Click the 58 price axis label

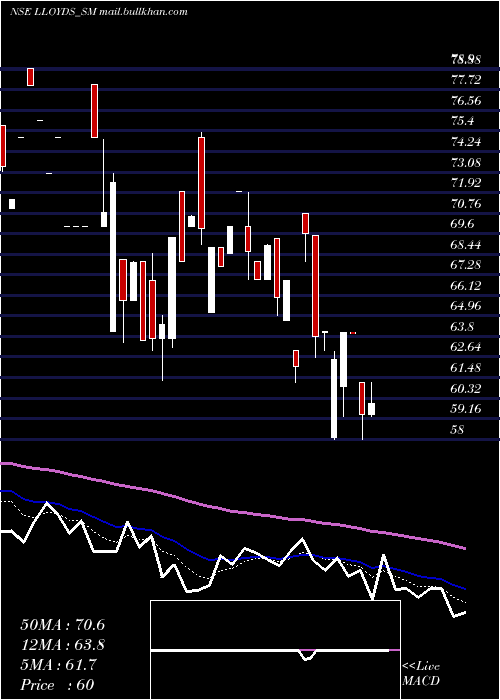458,430
